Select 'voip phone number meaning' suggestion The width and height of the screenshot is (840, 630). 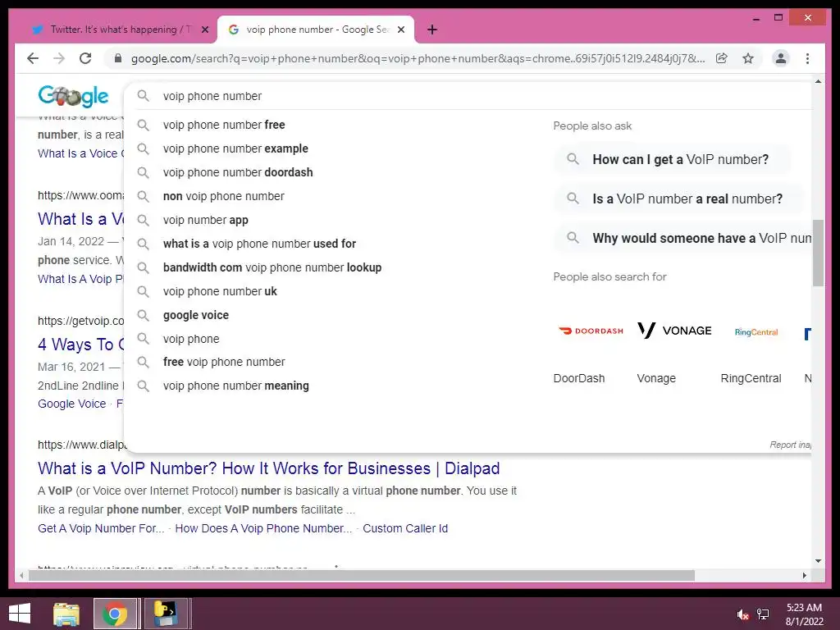(235, 386)
